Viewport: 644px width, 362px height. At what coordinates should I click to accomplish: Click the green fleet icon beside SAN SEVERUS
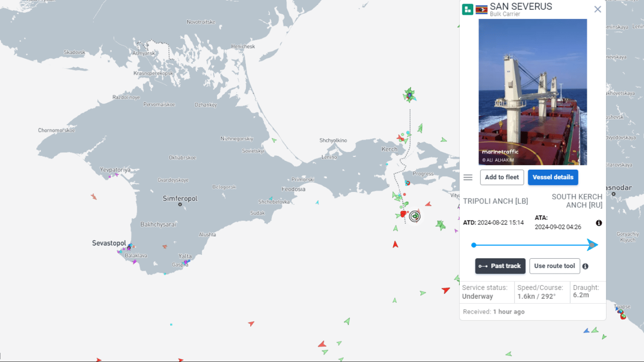click(467, 9)
